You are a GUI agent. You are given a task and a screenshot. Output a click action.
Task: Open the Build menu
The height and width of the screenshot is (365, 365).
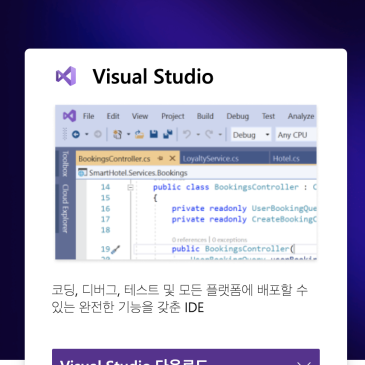pos(205,116)
